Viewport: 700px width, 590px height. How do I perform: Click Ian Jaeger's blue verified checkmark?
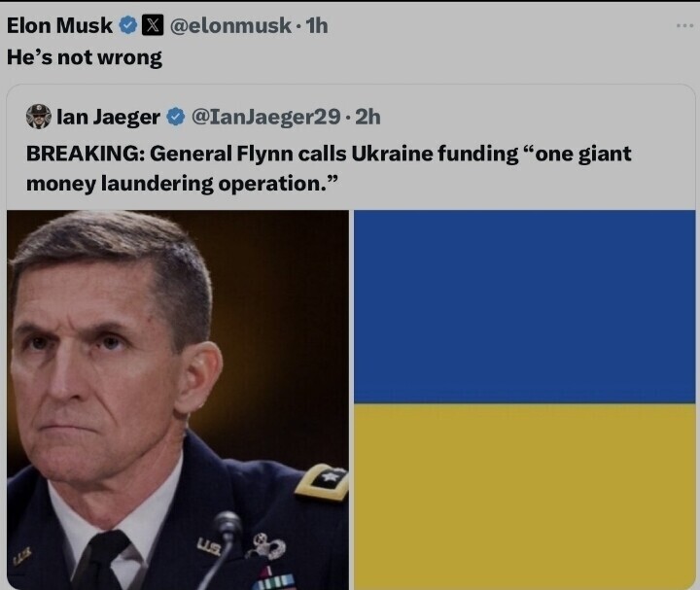pos(176,117)
